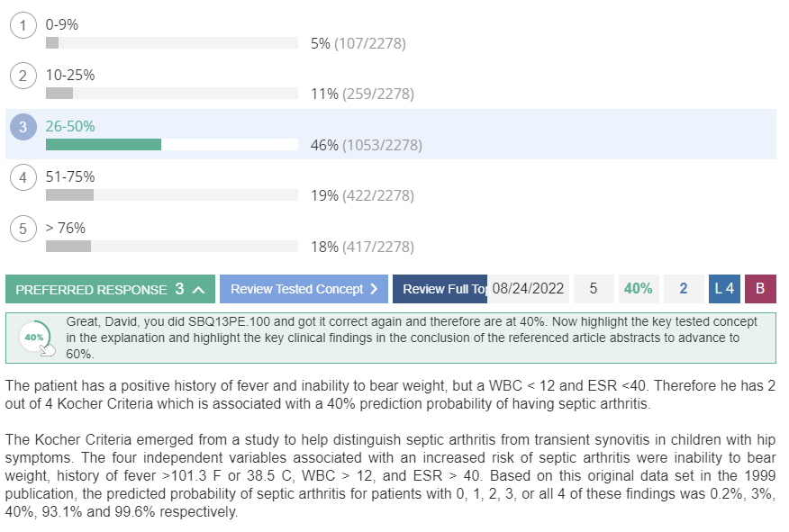Click the Preferred Response 3 button
Viewport: 789px width, 532px height.
tap(110, 289)
